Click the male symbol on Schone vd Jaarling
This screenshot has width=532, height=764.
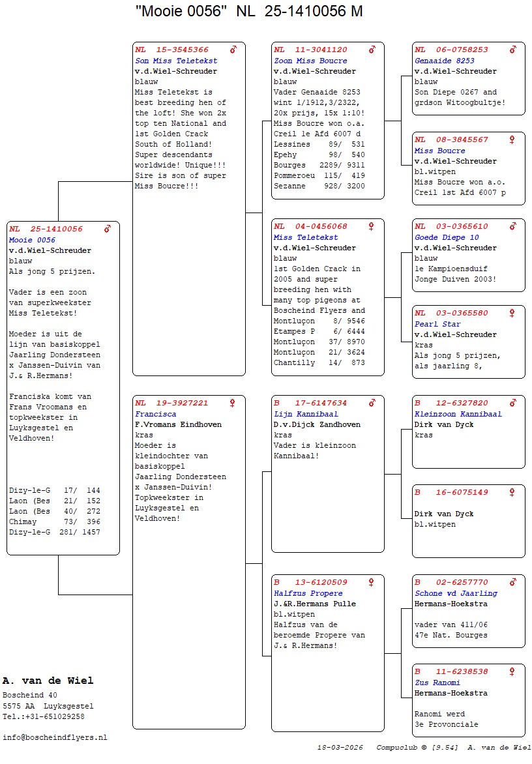[512, 582]
